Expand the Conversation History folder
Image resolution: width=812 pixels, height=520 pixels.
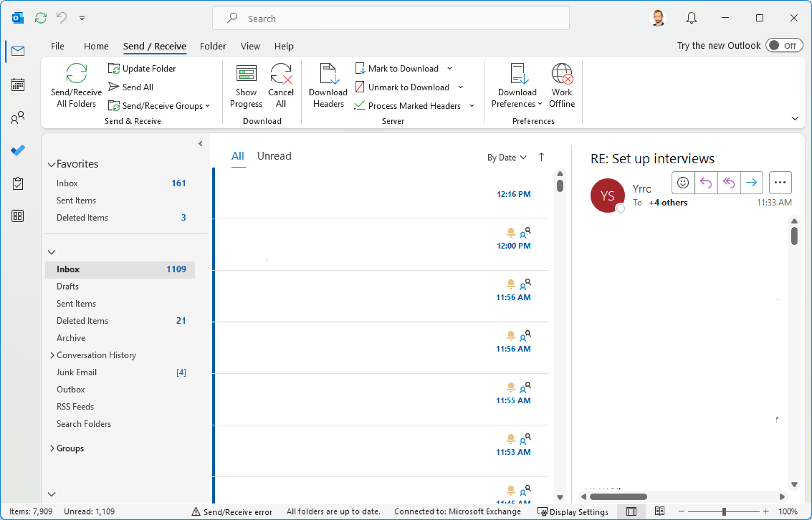click(x=52, y=355)
